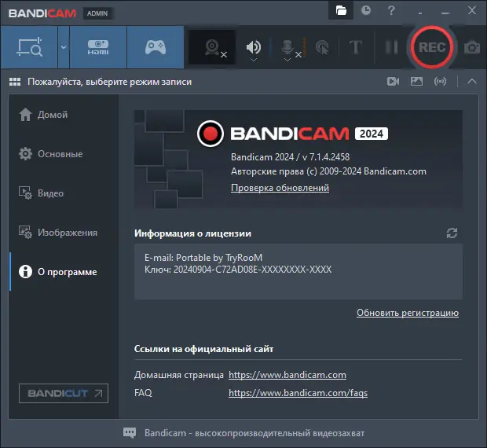Click the license key text

pyautogui.click(x=238, y=270)
